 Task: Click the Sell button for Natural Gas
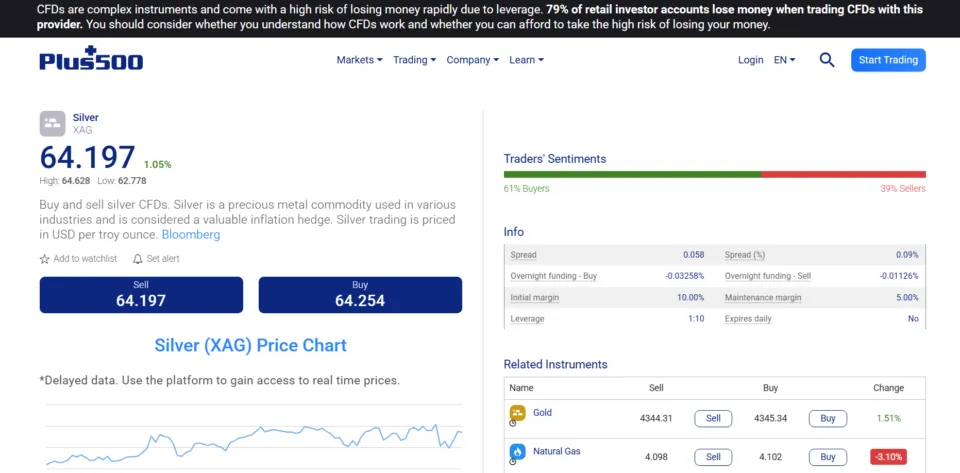(713, 457)
